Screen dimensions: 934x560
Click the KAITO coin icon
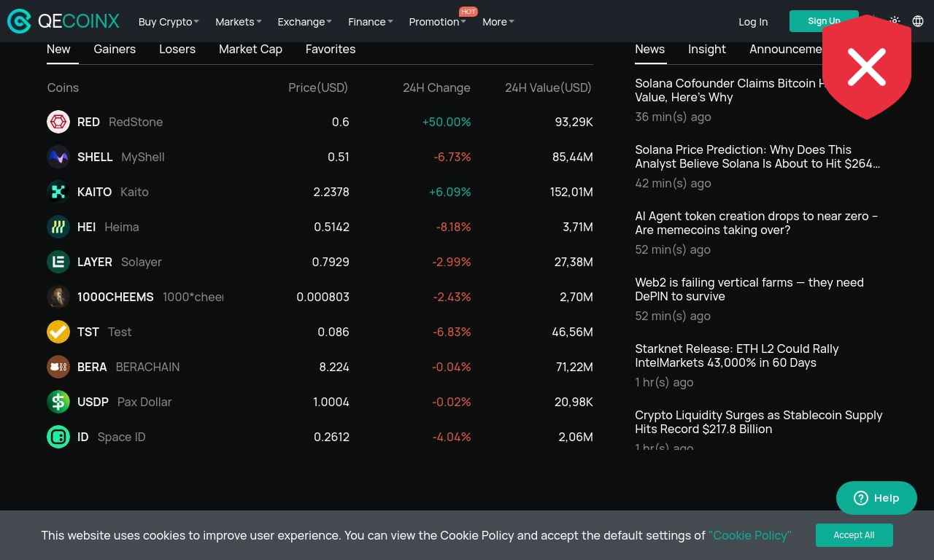tap(58, 192)
